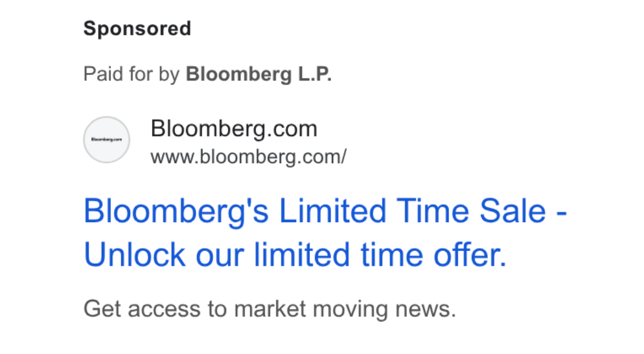Click the www.bloomberg.com/ display URL
The width and height of the screenshot is (644, 354).
(249, 157)
